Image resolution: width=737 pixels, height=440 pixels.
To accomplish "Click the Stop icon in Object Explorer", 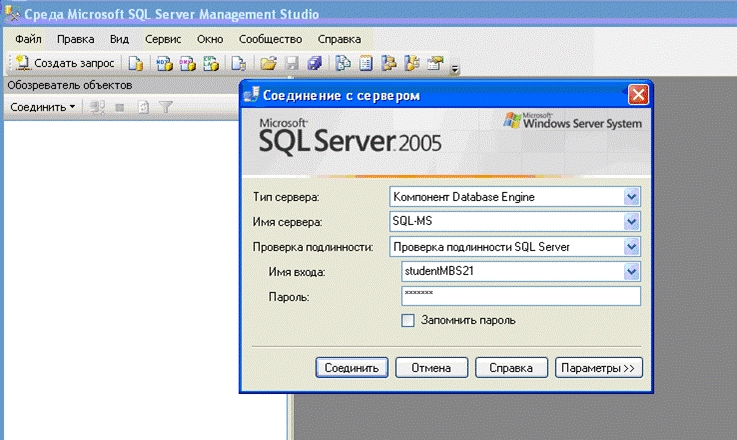I will point(120,108).
